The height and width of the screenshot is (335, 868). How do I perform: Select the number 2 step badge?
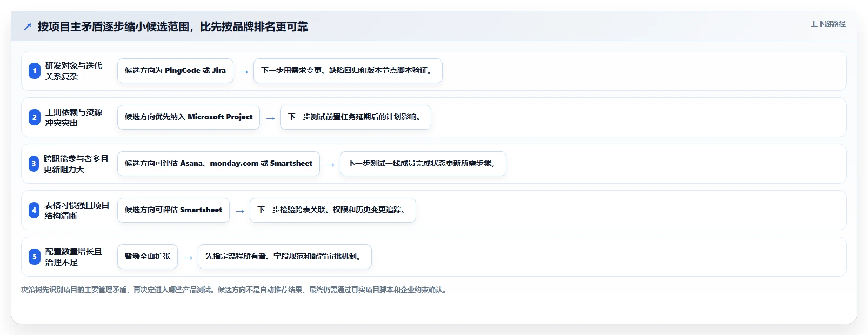(x=35, y=117)
